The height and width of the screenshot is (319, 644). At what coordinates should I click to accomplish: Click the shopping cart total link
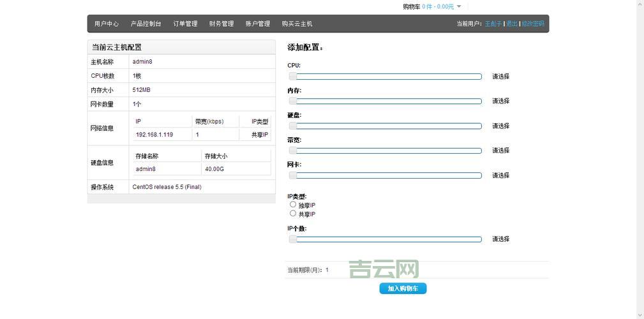pos(438,6)
